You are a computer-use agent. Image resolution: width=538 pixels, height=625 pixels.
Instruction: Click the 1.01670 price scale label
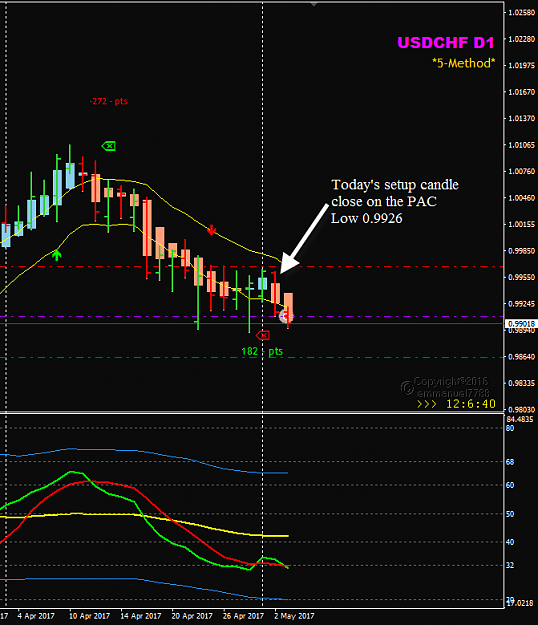pyautogui.click(x=522, y=92)
